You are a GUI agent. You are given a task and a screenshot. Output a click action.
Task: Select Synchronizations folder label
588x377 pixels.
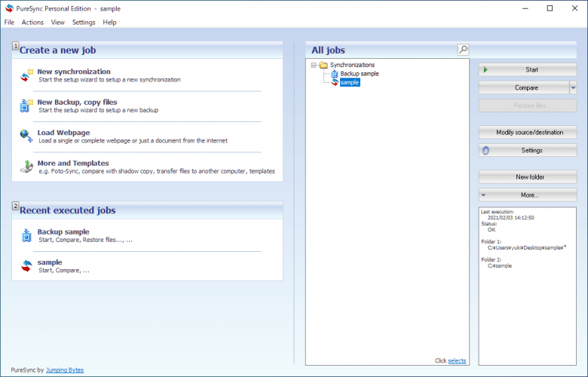click(x=352, y=65)
